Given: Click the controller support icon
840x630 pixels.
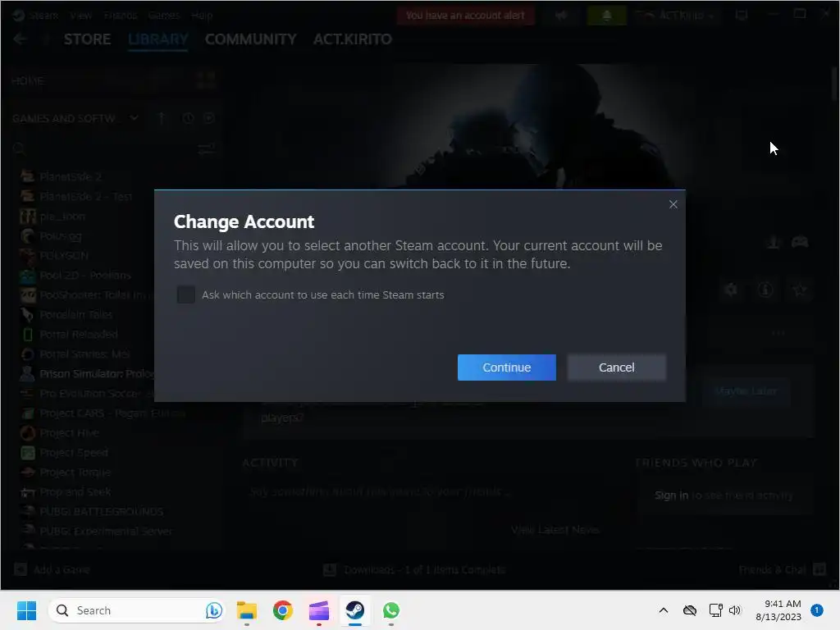Looking at the screenshot, I should 800,242.
